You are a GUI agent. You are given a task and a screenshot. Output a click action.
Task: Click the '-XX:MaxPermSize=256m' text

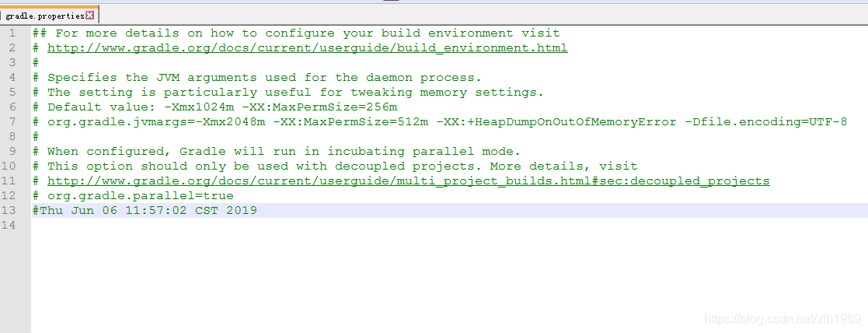coord(320,107)
